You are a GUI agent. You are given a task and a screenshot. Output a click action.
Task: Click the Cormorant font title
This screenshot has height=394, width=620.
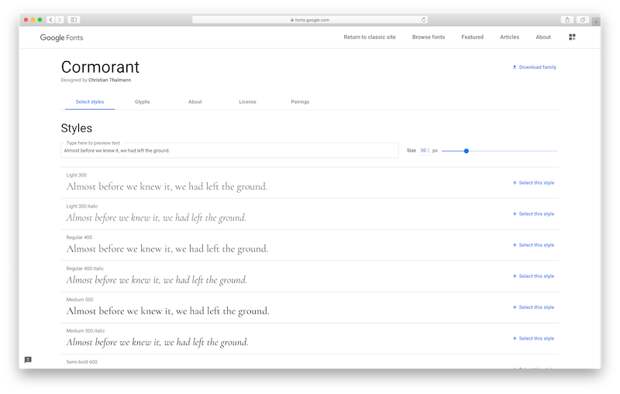tap(100, 67)
